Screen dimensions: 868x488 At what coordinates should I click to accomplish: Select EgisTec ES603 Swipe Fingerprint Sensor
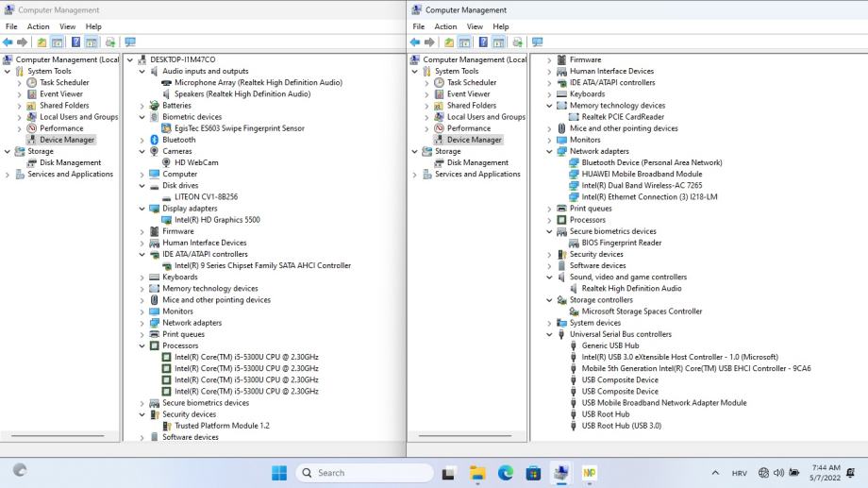coord(239,128)
